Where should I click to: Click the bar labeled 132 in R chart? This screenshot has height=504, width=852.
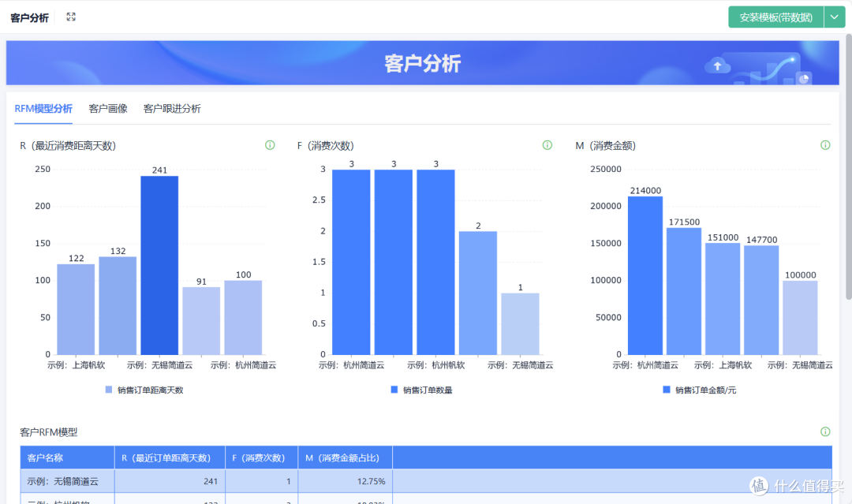pos(118,306)
